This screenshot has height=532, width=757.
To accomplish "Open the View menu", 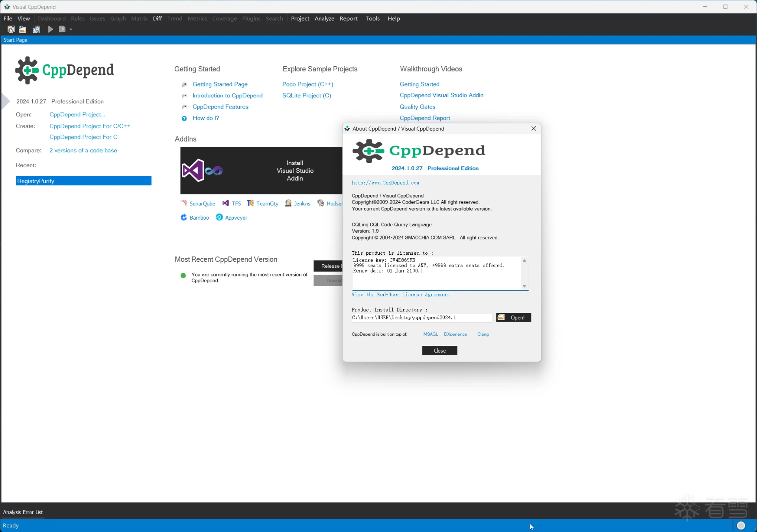I will pos(24,19).
